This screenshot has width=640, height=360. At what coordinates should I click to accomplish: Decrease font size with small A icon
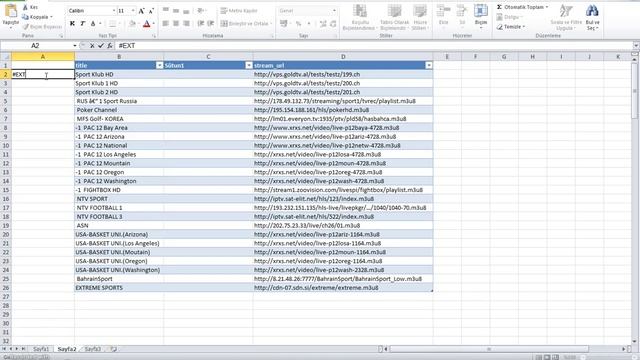pyautogui.click(x=151, y=11)
